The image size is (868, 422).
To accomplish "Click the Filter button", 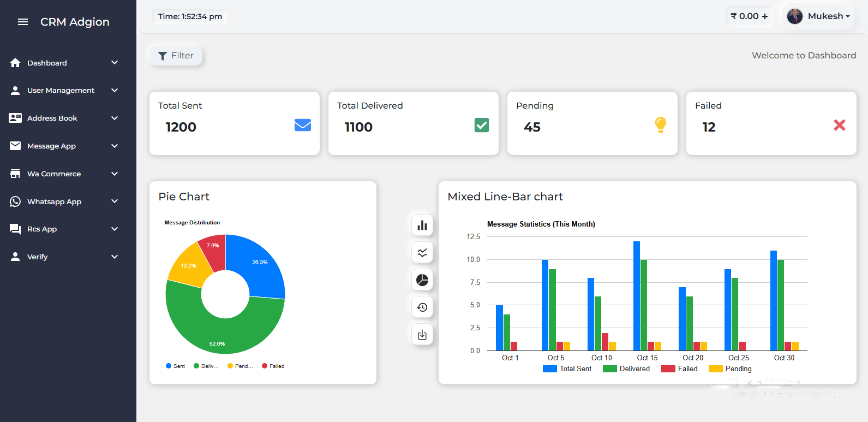I will [176, 56].
